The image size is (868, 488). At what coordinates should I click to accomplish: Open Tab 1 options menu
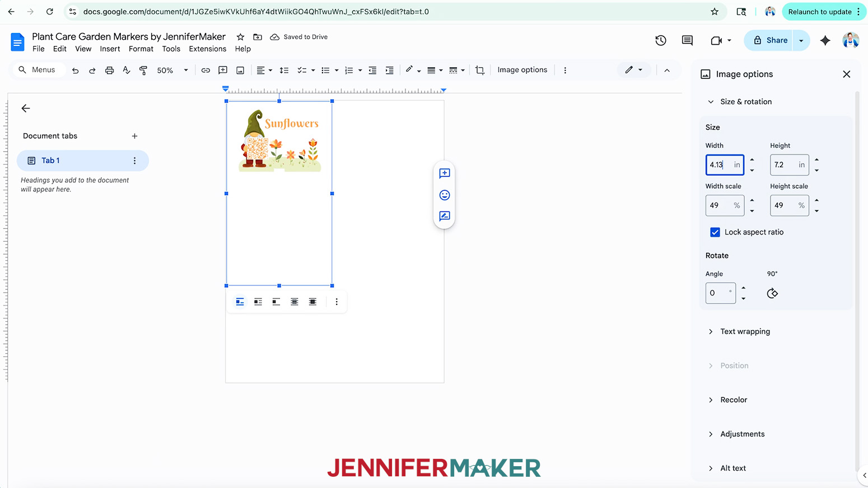click(134, 161)
